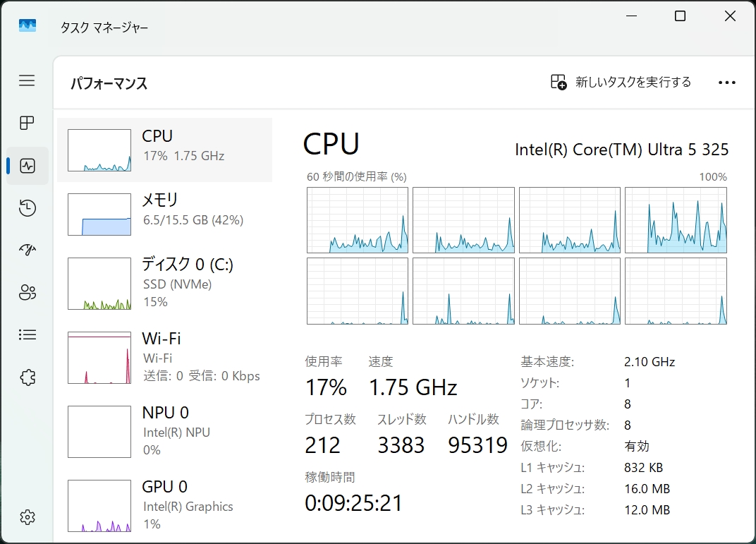Open the Services puzzle-piece icon
756x544 pixels.
[x=27, y=377]
